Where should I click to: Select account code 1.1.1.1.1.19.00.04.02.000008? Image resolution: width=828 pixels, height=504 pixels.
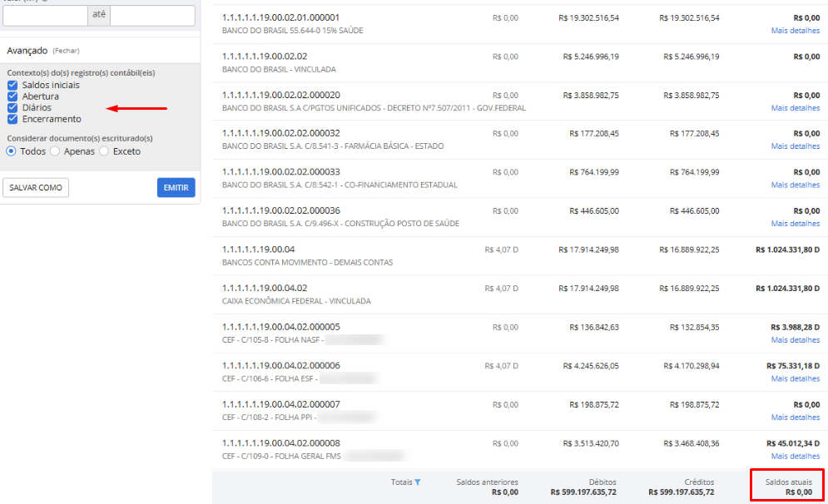pos(281,443)
